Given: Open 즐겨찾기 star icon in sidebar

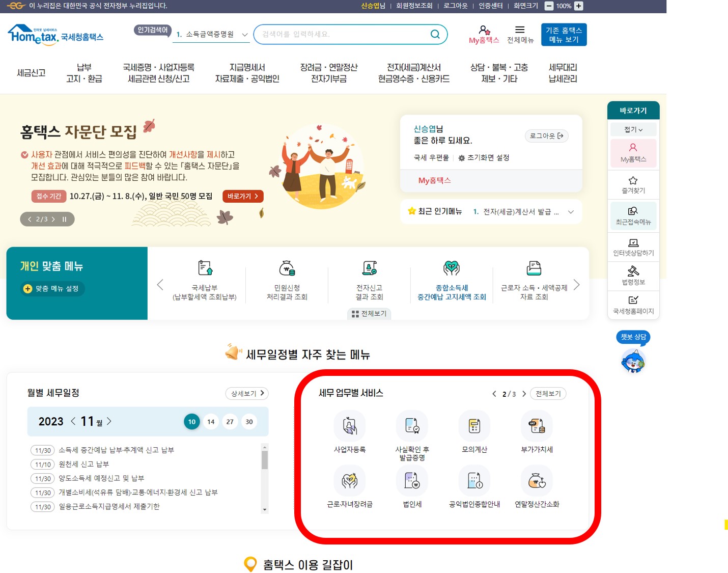Looking at the screenshot, I should click(x=633, y=185).
